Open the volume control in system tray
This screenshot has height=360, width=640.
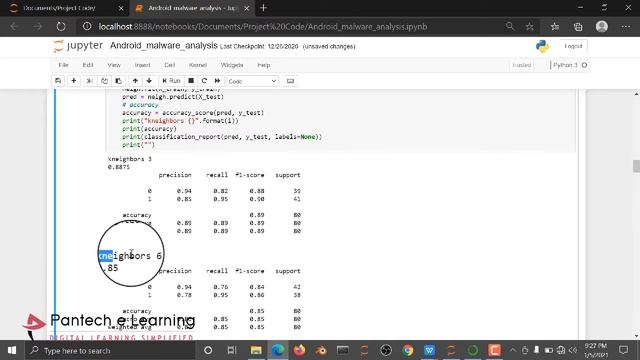pos(573,350)
